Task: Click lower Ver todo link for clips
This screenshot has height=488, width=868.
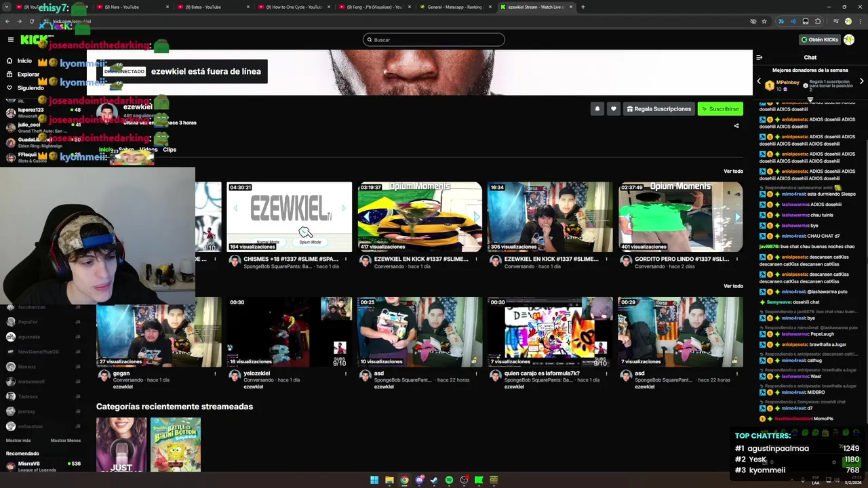Action: pos(733,286)
